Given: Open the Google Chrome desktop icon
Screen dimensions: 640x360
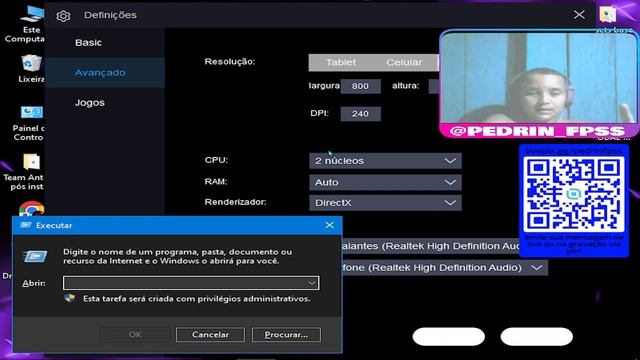Looking at the screenshot, I should (31, 209).
